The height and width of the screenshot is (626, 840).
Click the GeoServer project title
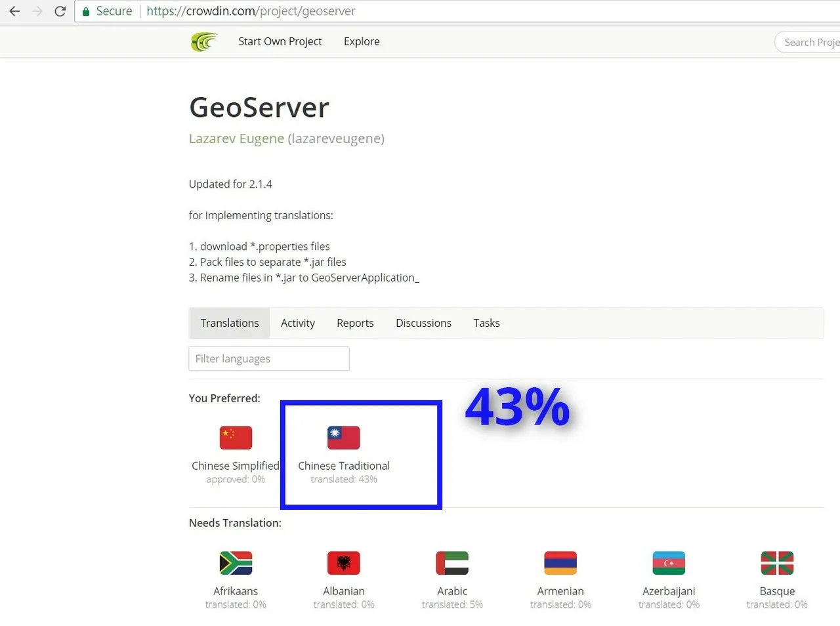pyautogui.click(x=259, y=108)
